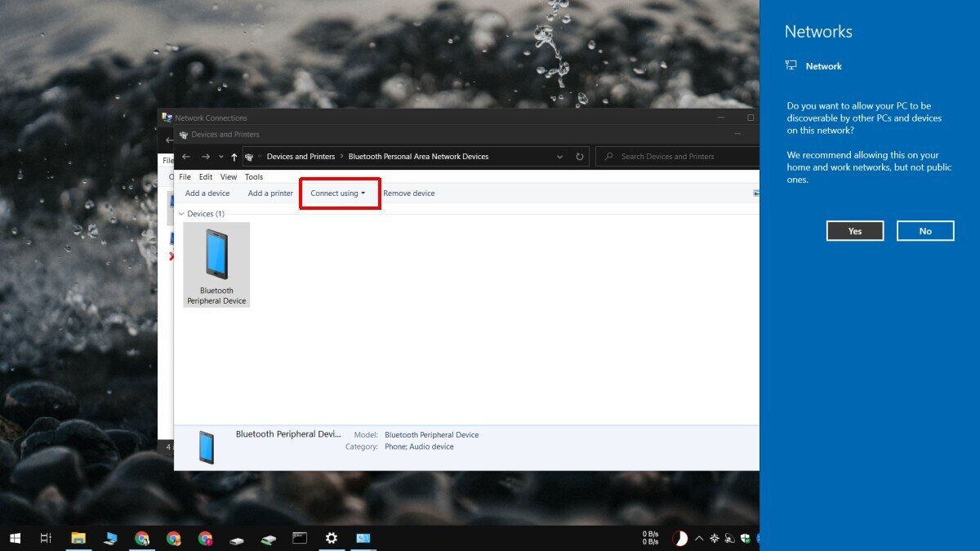Show hidden icons in the system tray
Image resolution: width=980 pixels, height=551 pixels.
coord(699,538)
